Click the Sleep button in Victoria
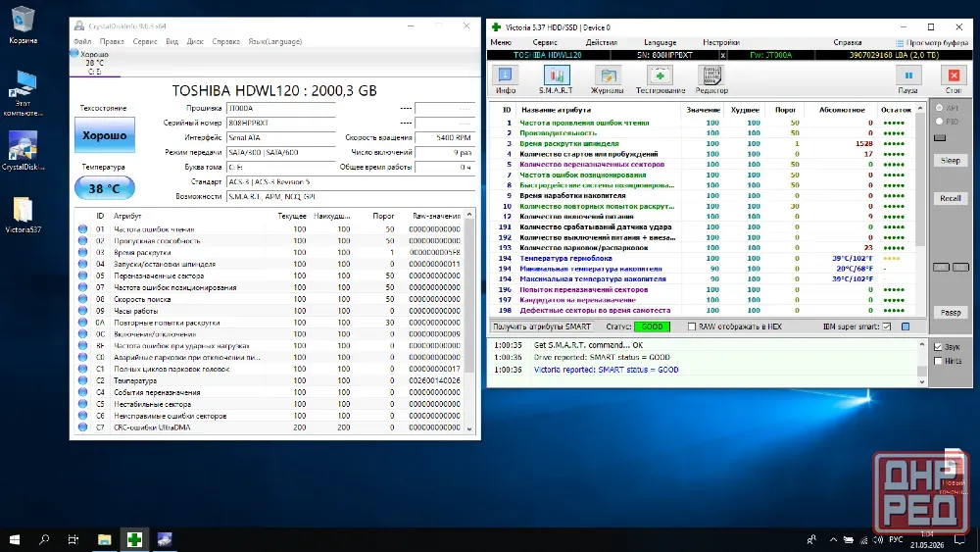The height and width of the screenshot is (552, 980). [950, 161]
